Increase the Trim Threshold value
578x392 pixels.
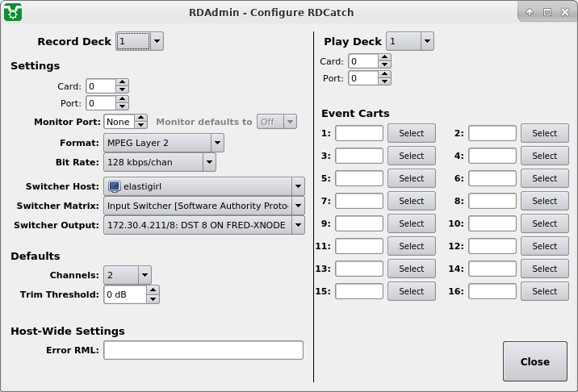153,290
